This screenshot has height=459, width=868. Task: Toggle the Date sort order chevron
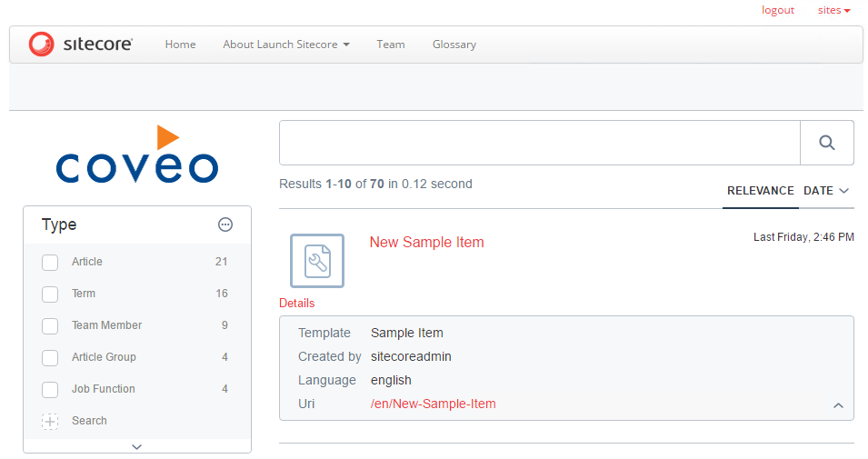pyautogui.click(x=843, y=191)
